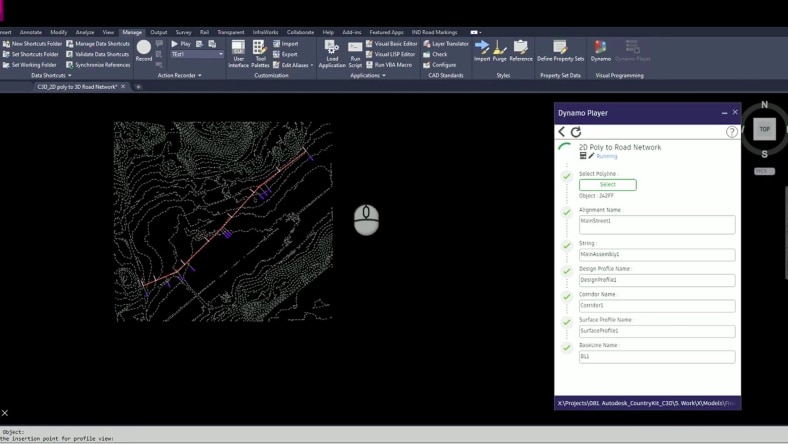Click Synchronize References
Screen dimensions: 788x444
click(x=98, y=65)
